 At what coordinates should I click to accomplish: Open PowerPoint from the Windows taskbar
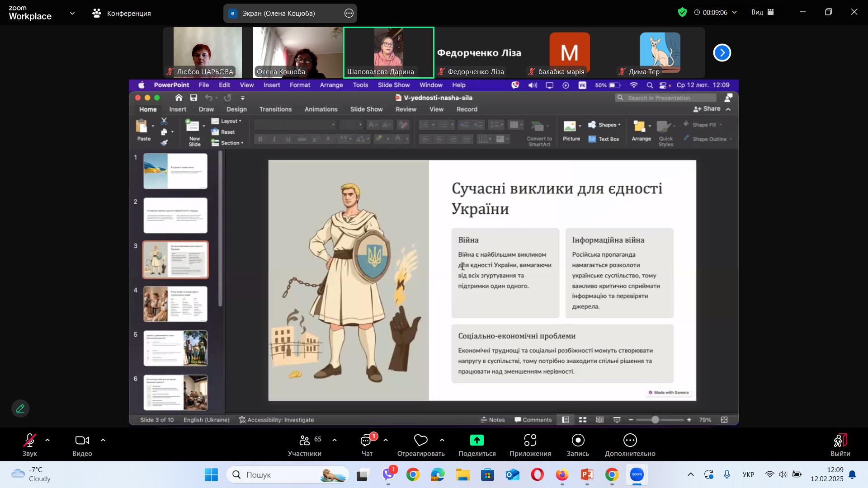(x=587, y=475)
